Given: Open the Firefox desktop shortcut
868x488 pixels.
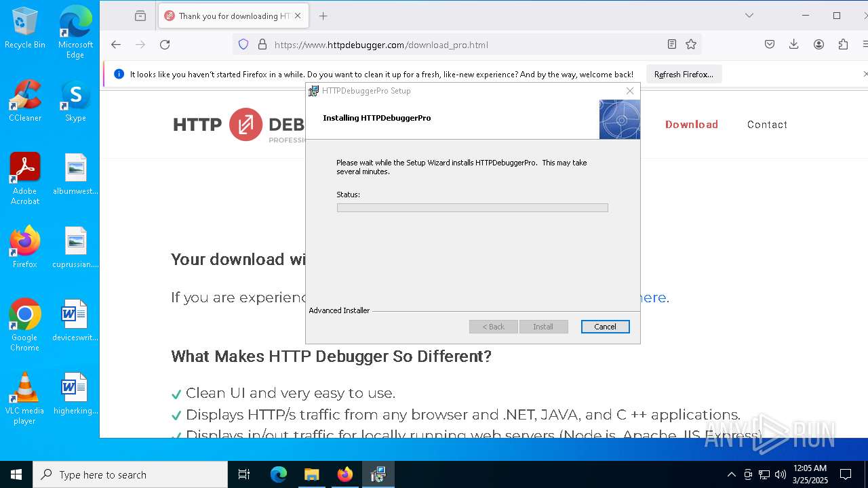Looking at the screenshot, I should pos(25,247).
